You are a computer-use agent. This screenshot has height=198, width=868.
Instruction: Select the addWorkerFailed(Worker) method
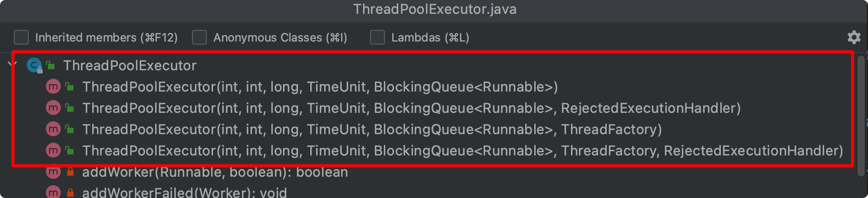click(184, 192)
